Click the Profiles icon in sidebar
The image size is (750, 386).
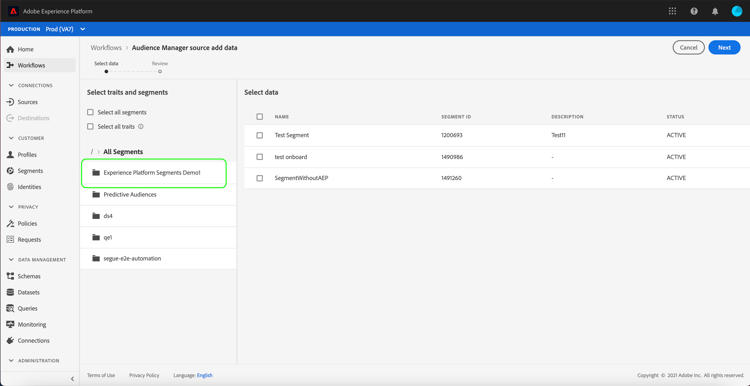coord(10,154)
